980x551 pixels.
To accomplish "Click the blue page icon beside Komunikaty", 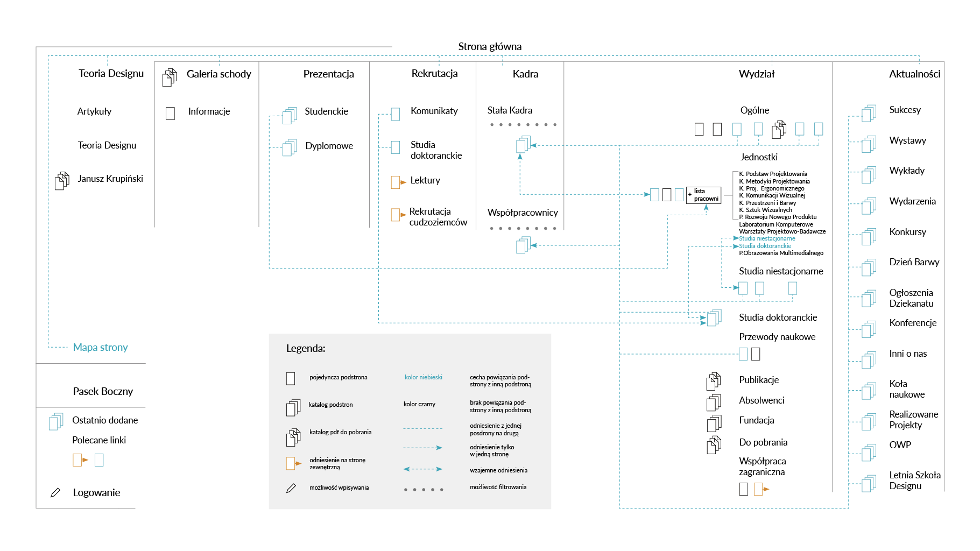I will tap(396, 114).
